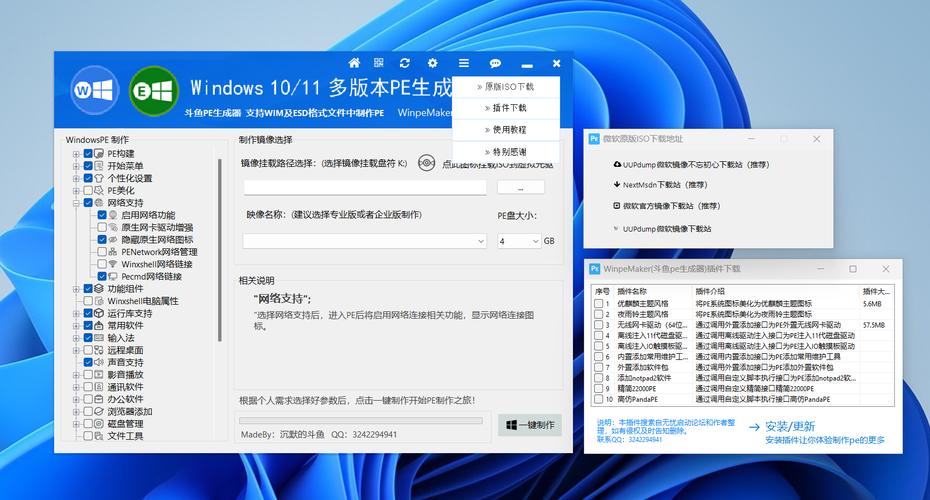The image size is (930, 500).
Task: Click the WindowsPE tree vertical scrollbar
Action: point(220,249)
